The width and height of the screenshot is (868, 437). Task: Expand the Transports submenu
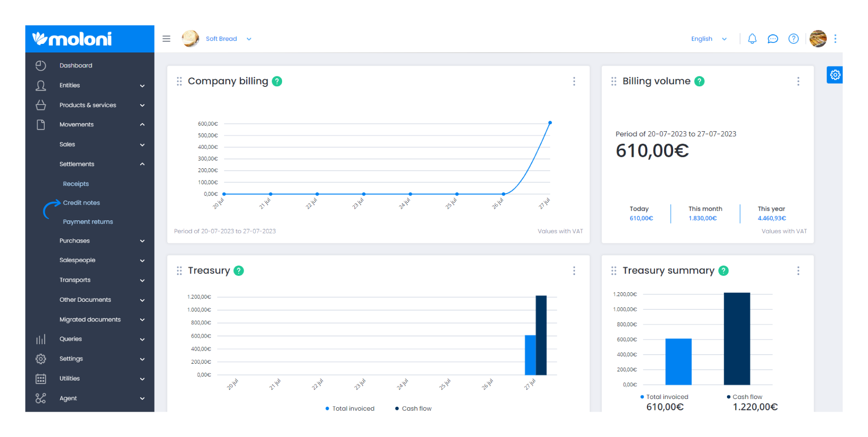point(142,280)
